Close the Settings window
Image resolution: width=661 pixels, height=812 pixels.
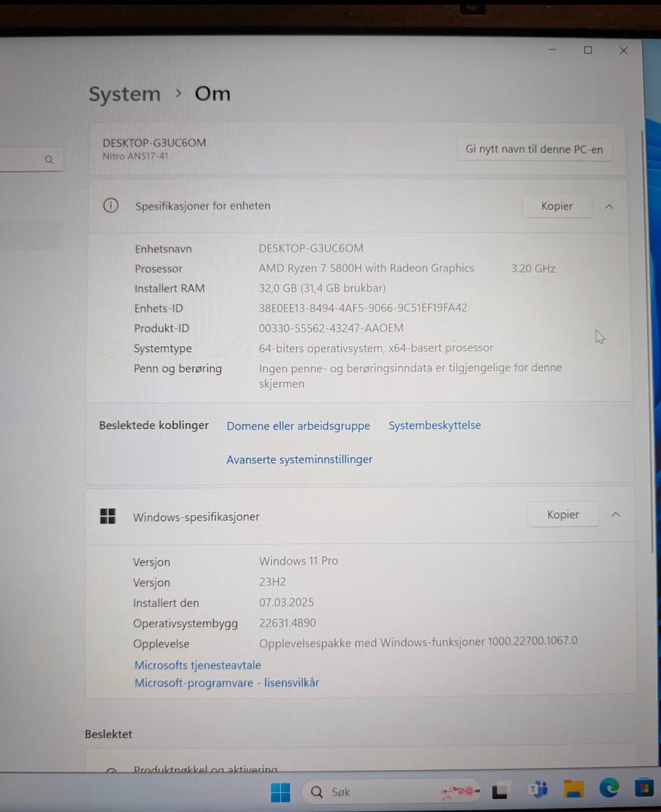[624, 50]
